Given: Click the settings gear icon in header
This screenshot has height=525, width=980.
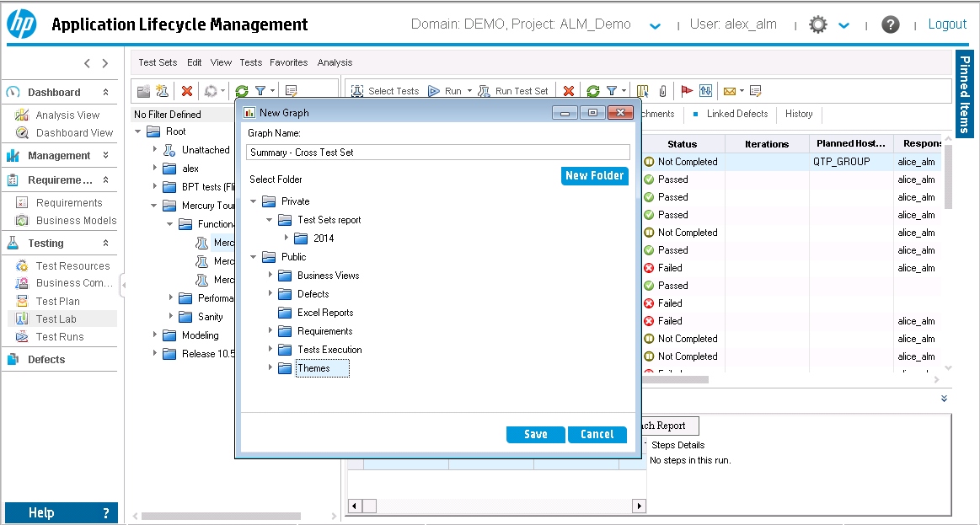Looking at the screenshot, I should (x=818, y=24).
